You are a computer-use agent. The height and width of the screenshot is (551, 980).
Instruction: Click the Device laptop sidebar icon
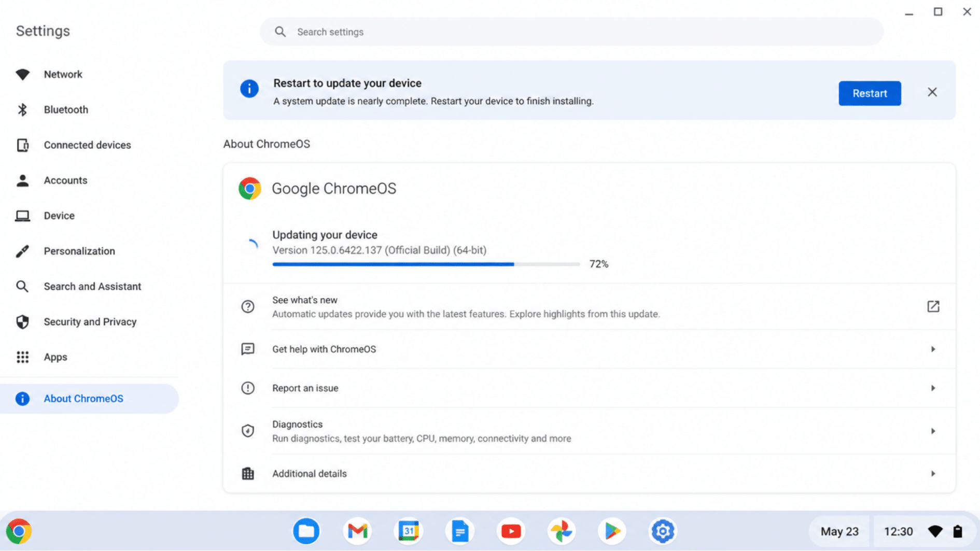pyautogui.click(x=22, y=216)
